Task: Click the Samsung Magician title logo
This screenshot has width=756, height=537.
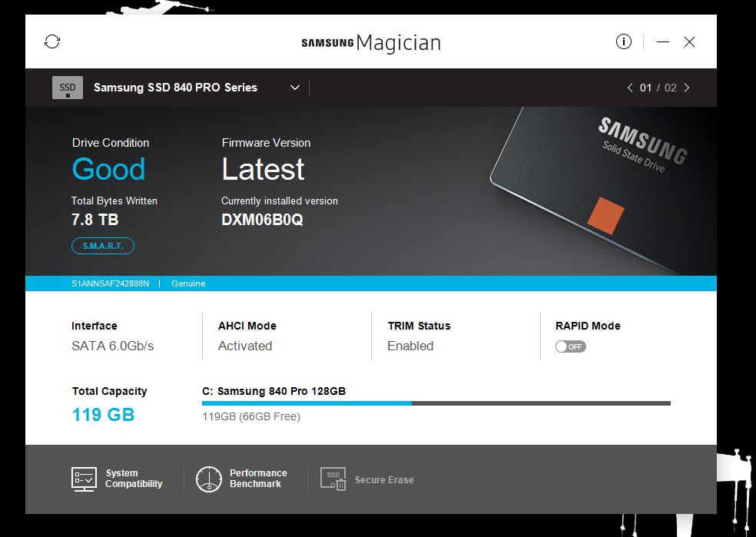Action: click(371, 43)
